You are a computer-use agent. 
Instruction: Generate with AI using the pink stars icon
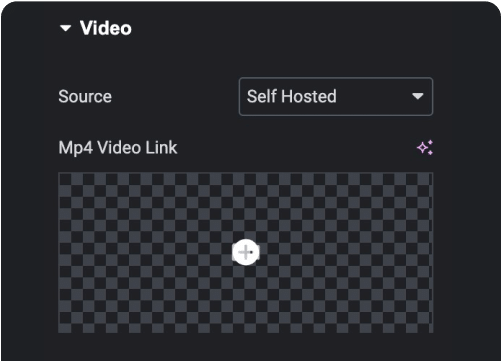pyautogui.click(x=425, y=147)
